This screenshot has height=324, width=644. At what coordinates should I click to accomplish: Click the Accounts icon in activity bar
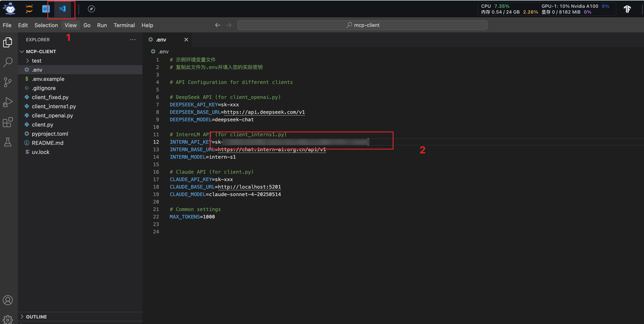(x=8, y=300)
